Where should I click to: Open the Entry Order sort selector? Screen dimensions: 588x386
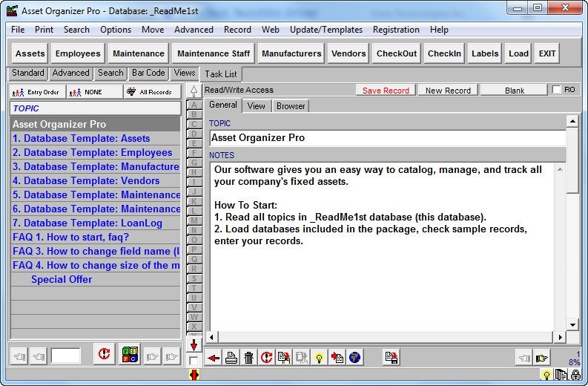click(38, 92)
